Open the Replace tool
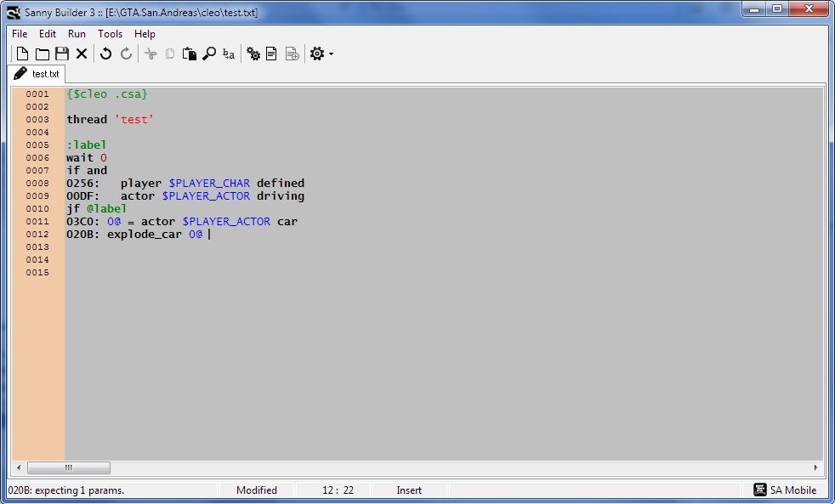 pyautogui.click(x=227, y=54)
